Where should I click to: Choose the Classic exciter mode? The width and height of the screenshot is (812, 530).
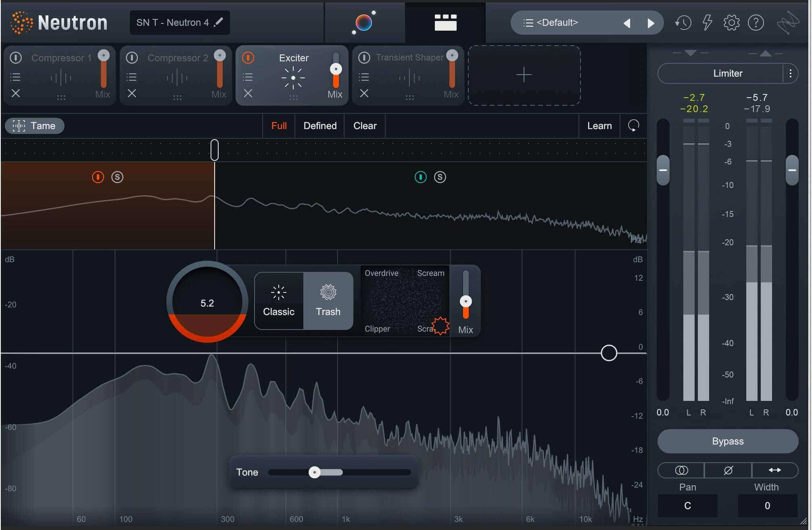(x=279, y=300)
